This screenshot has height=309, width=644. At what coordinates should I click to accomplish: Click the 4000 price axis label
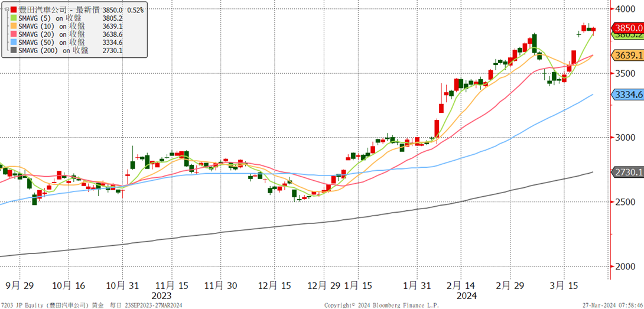626,9
